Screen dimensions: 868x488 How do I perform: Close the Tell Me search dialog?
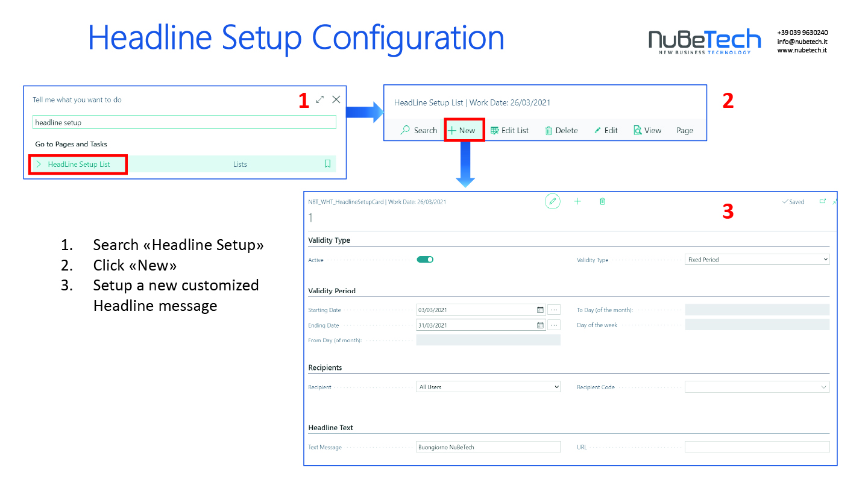click(336, 99)
